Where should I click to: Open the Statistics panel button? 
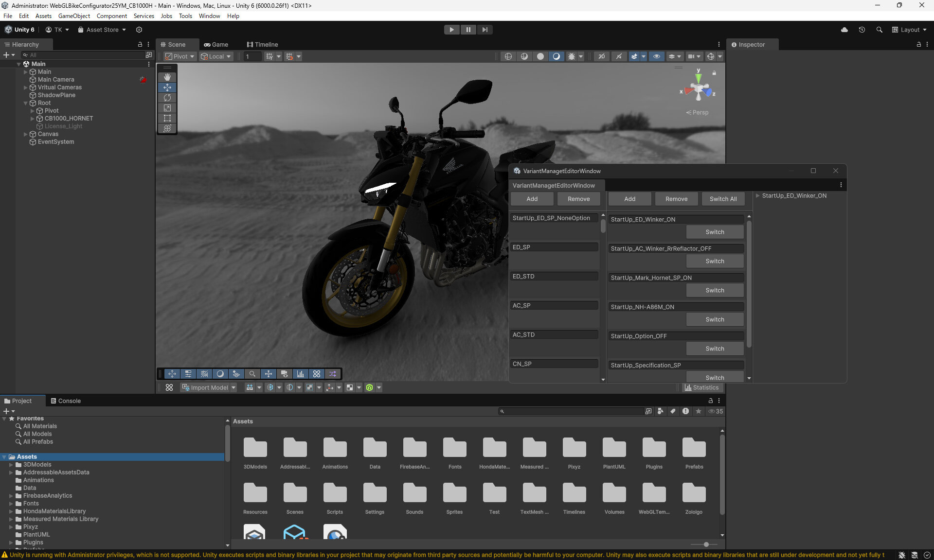pos(701,387)
